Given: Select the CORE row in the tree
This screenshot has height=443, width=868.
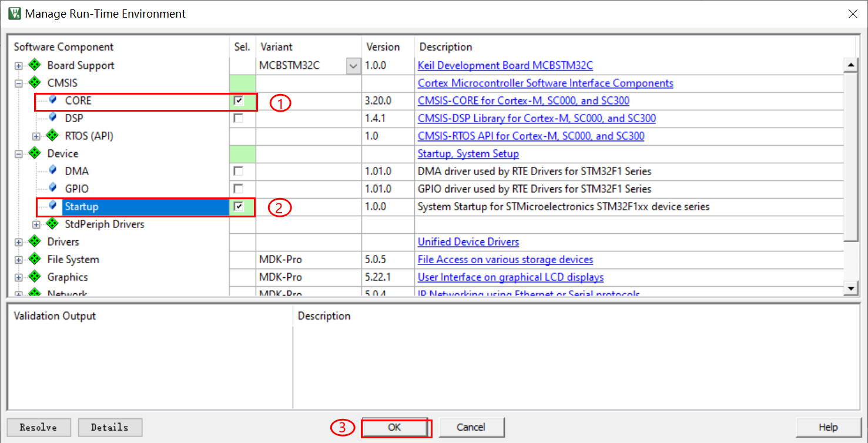Looking at the screenshot, I should (78, 100).
